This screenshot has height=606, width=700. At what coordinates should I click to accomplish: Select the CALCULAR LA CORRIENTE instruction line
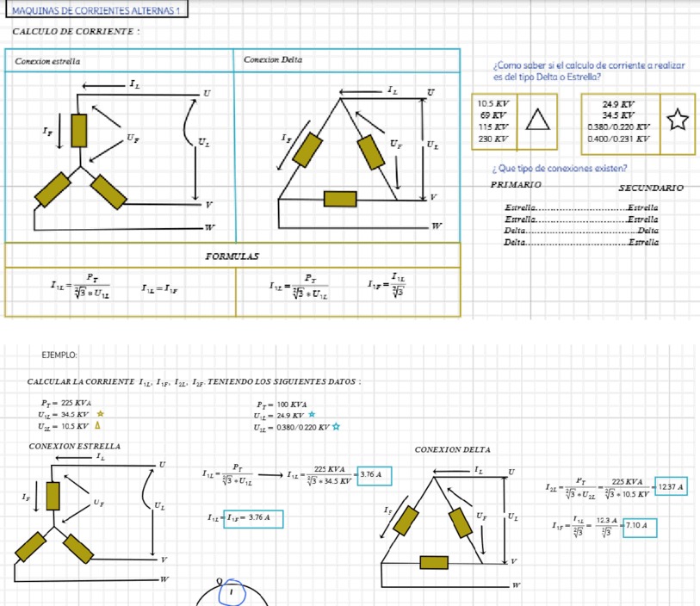click(x=195, y=382)
